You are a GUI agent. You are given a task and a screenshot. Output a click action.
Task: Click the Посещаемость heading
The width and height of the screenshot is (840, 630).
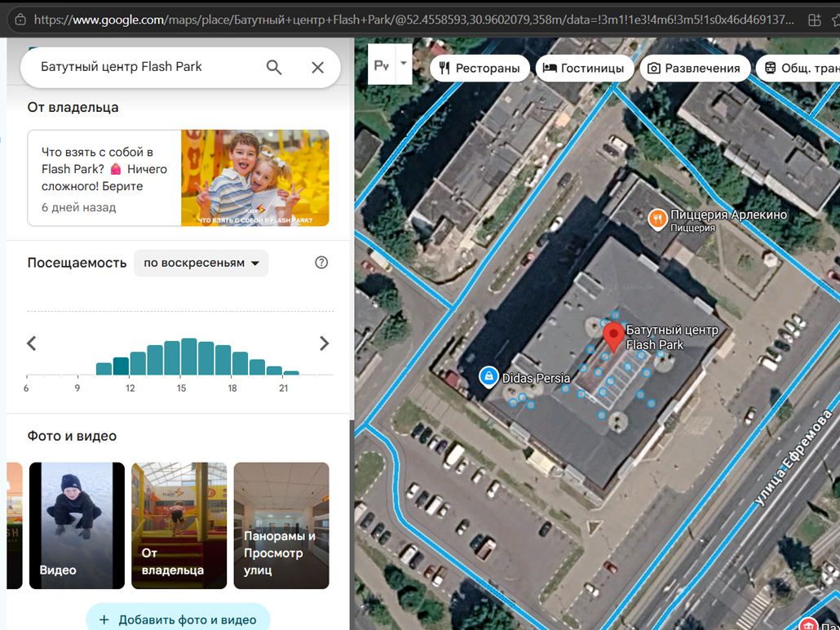[x=77, y=263]
